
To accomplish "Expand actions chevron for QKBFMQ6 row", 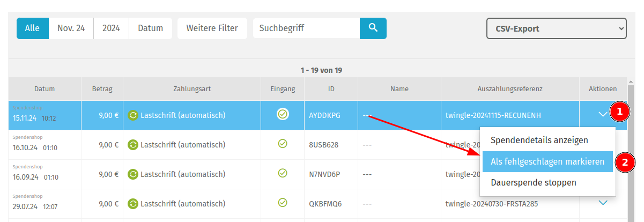I will pos(603,203).
